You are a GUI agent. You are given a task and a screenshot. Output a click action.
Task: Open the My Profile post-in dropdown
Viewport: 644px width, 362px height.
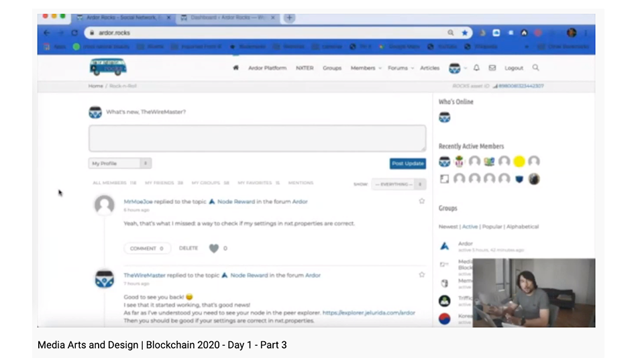pos(120,164)
